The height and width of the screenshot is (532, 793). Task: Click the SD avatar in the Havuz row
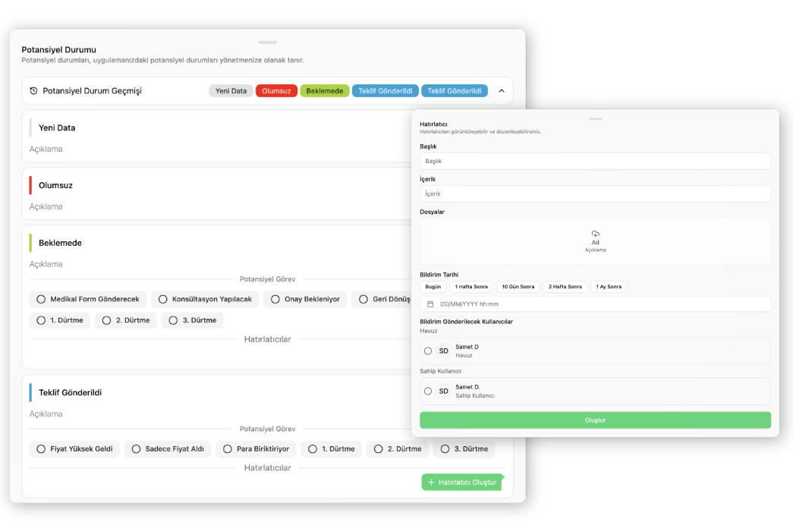pyautogui.click(x=444, y=351)
